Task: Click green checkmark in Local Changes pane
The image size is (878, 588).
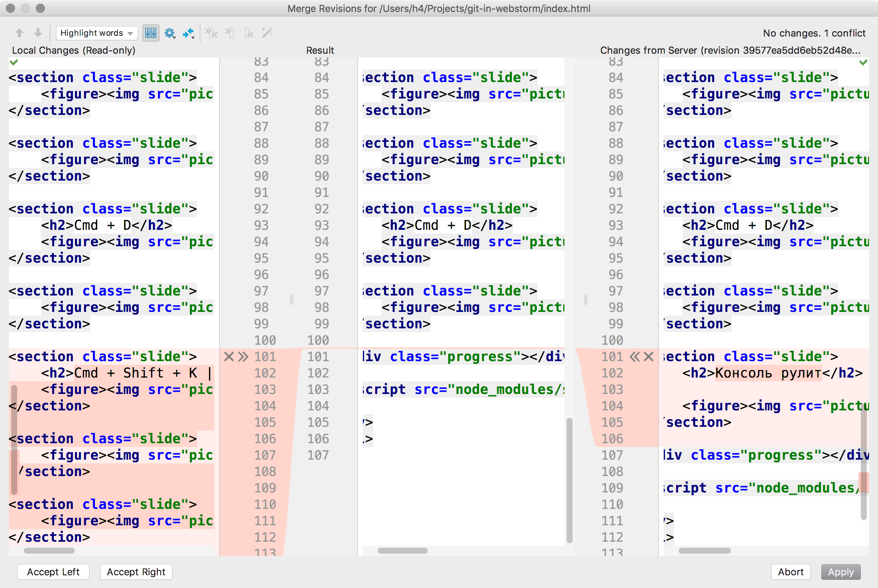Action: (x=14, y=62)
